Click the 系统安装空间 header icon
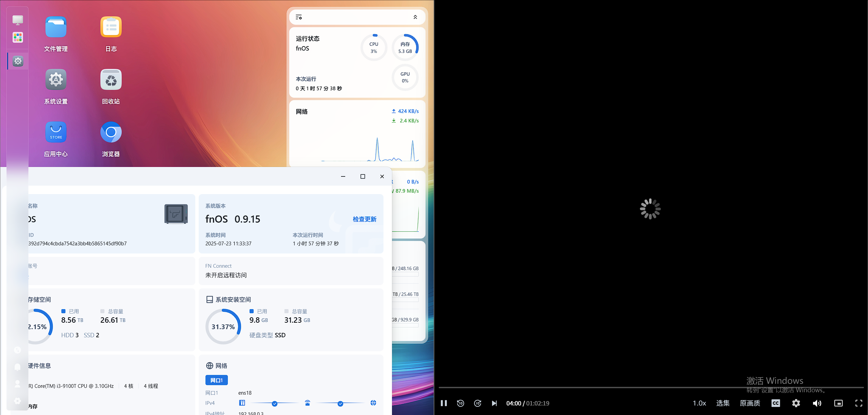The image size is (868, 415). [x=210, y=299]
